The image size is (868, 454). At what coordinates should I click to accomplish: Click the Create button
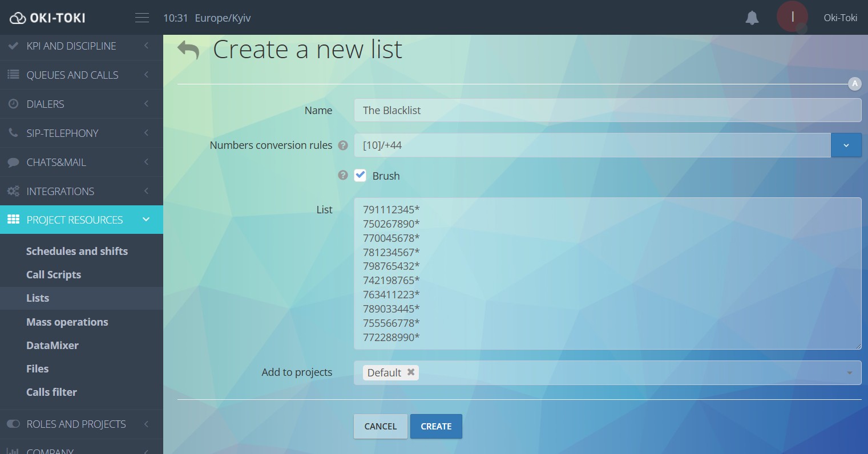tap(436, 426)
